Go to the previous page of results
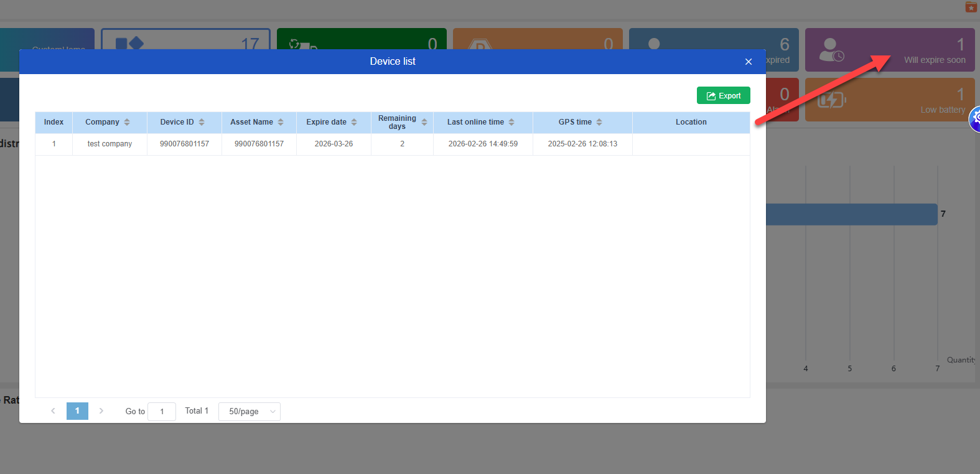The image size is (980, 474). click(x=54, y=411)
